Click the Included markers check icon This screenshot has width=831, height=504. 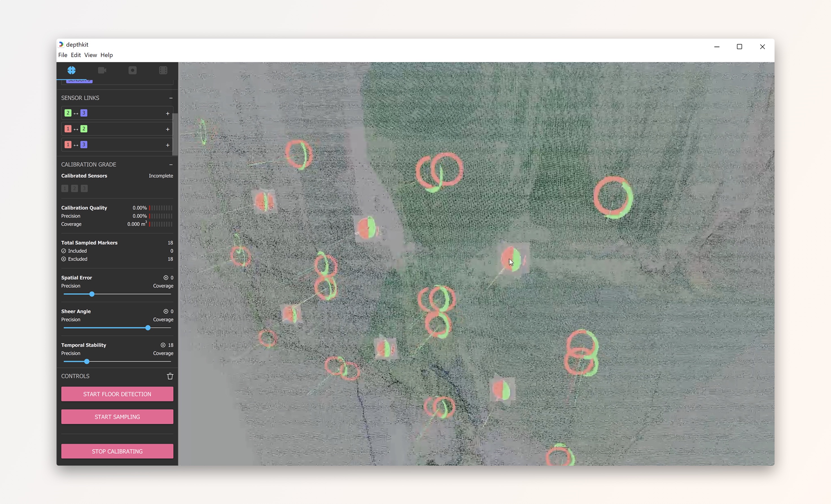coord(64,251)
